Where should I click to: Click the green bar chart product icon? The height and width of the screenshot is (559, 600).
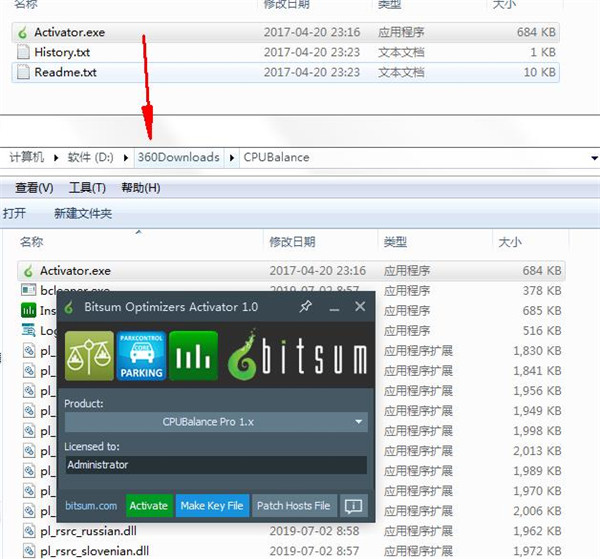(x=193, y=356)
